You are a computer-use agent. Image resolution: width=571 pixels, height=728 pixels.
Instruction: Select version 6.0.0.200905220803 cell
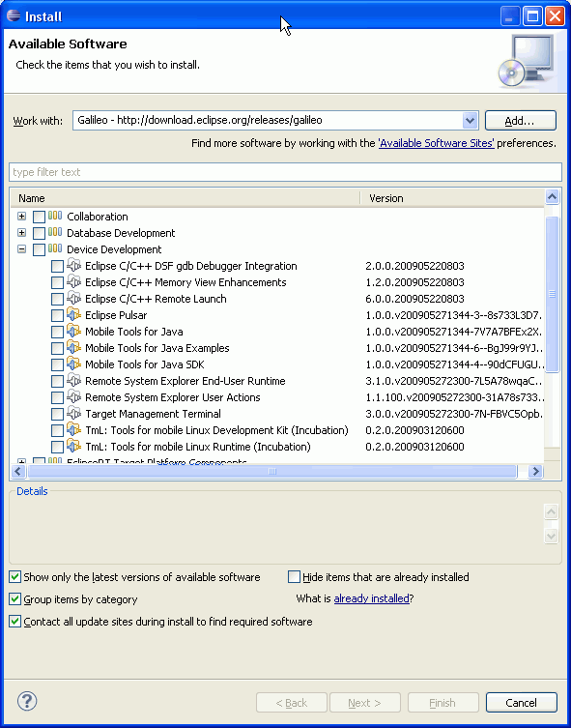(414, 299)
